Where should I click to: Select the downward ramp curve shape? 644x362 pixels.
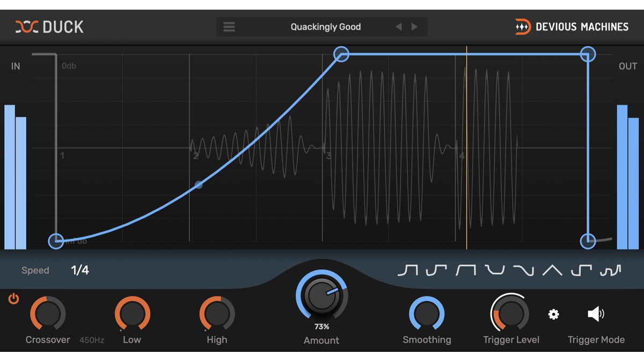point(523,271)
